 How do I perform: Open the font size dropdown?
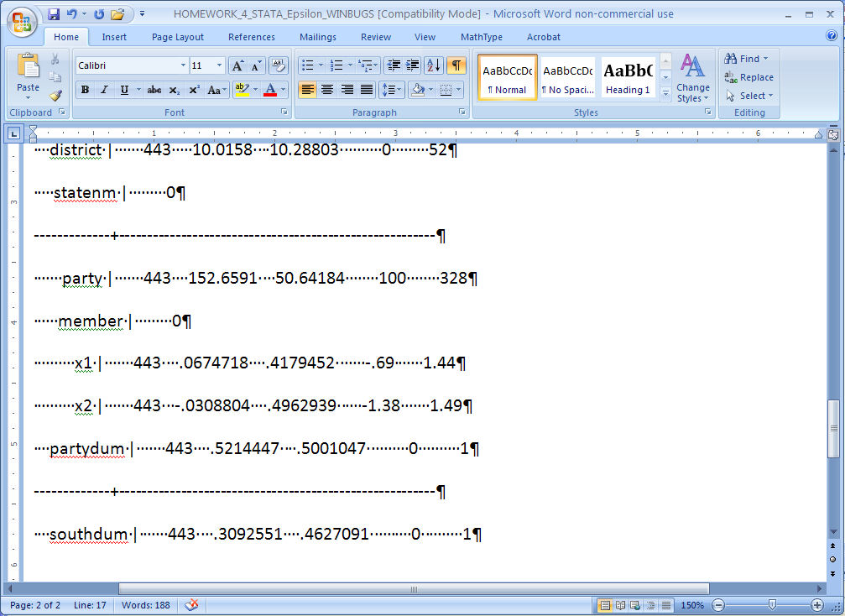coord(220,65)
